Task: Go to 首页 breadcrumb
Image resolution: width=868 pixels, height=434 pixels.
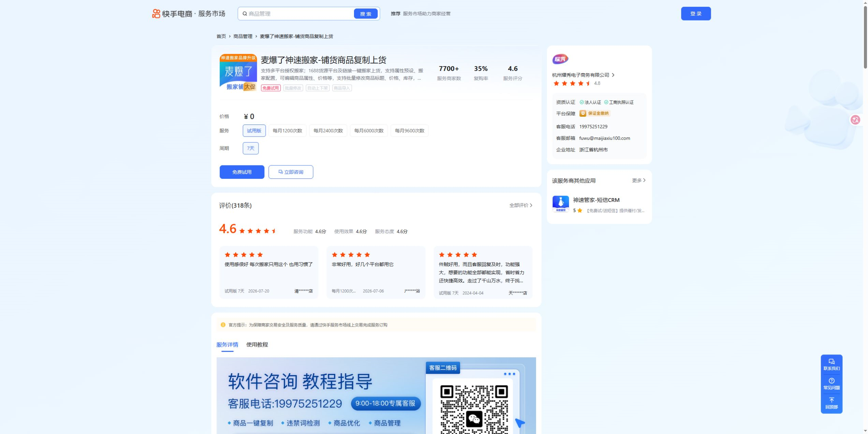Action: [x=221, y=36]
